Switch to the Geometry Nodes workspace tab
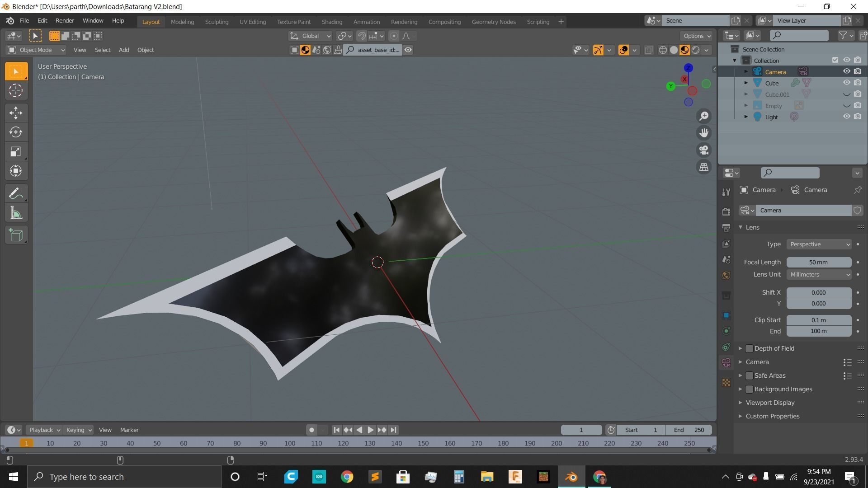The height and width of the screenshot is (488, 868). pyautogui.click(x=494, y=22)
